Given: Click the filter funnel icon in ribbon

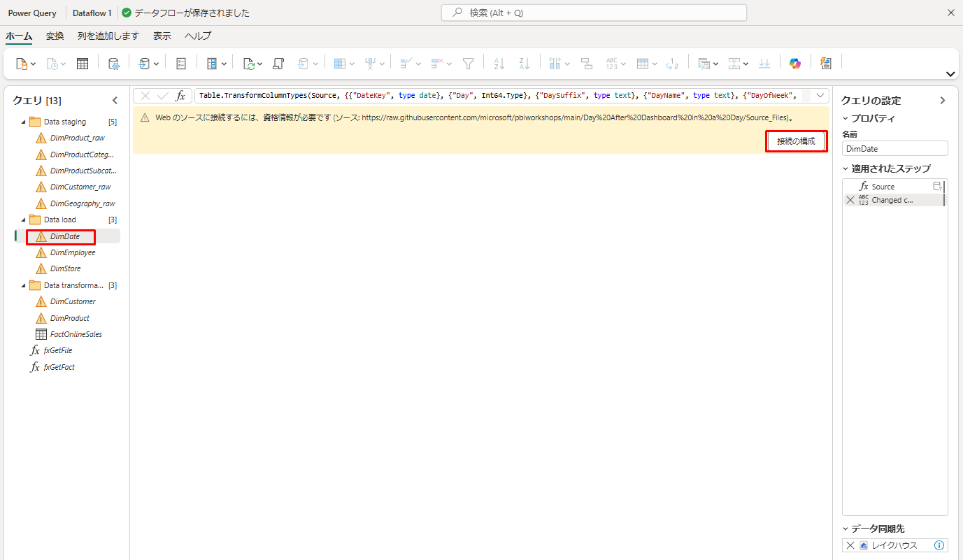Looking at the screenshot, I should coord(469,64).
